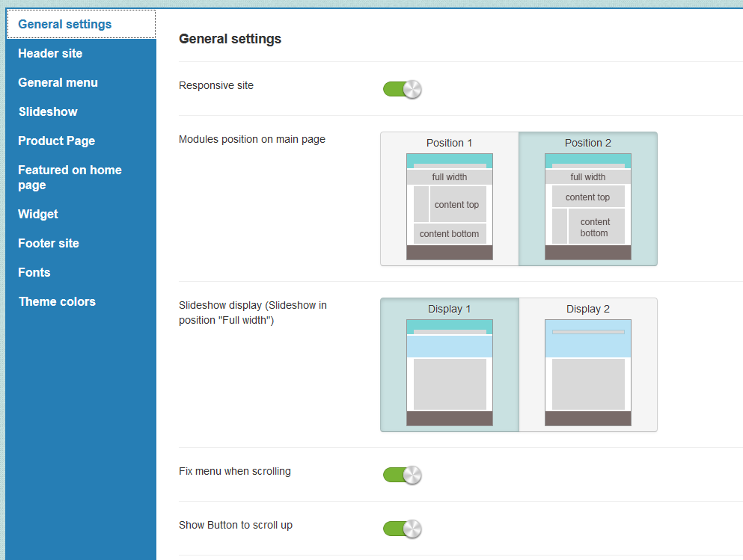Screen dimensions: 743x560
Task: Open the Fonts settings tab
Action: pos(34,272)
